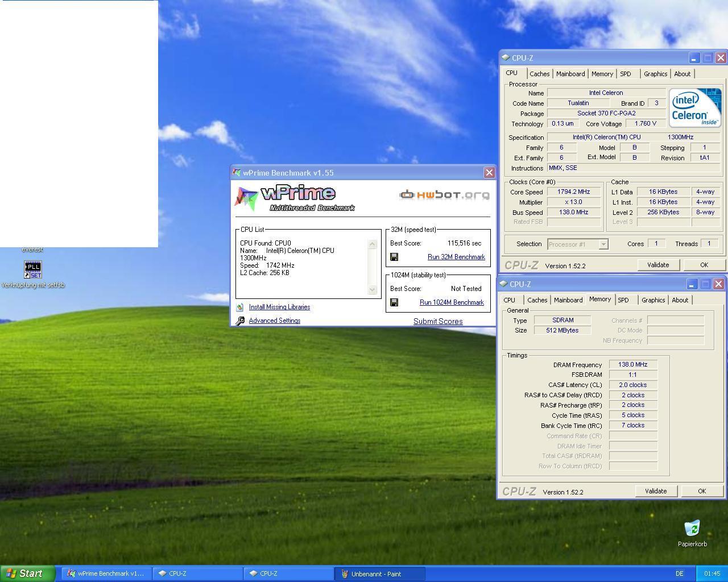Click the 01:45 taskbar clock

click(712, 573)
